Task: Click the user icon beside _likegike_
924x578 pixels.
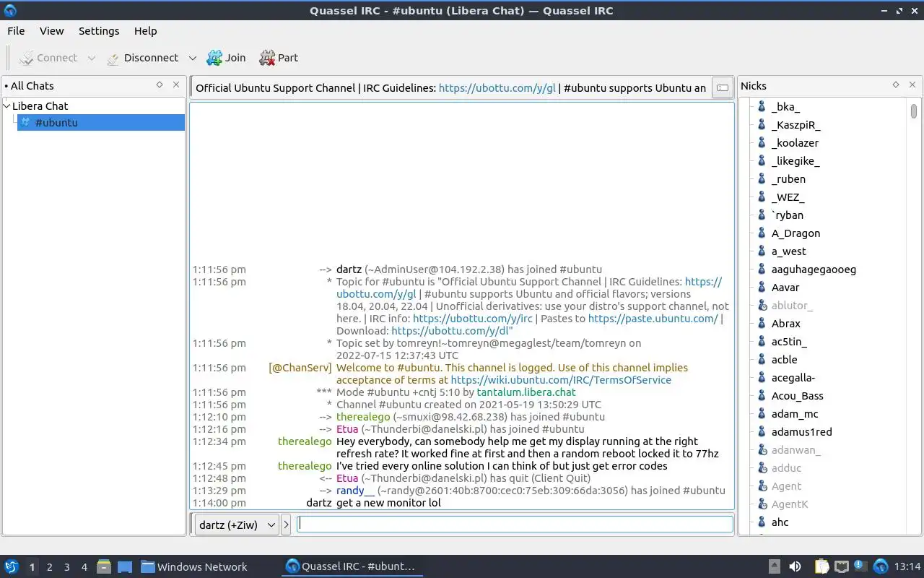Action: click(762, 161)
